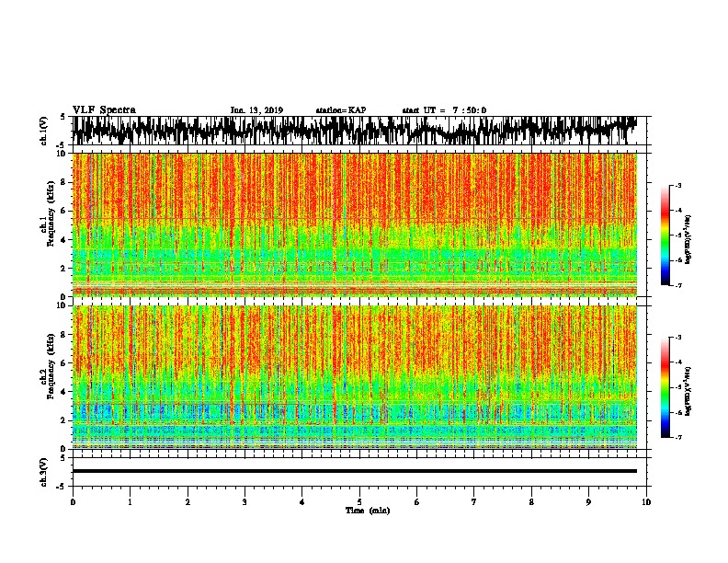This screenshot has height=563, width=728.
Task: Click the flat black ch.3 voltage trace
Action: [354, 471]
